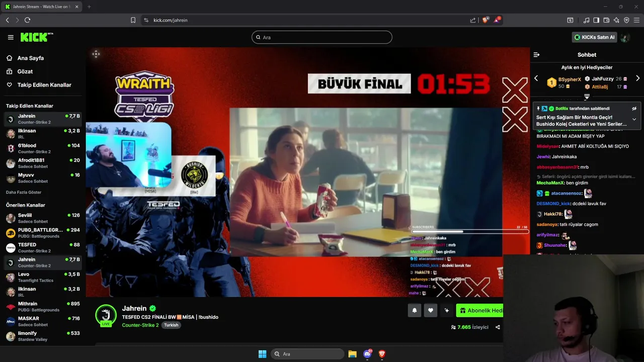Click KICKs Satın Al button

click(x=594, y=37)
